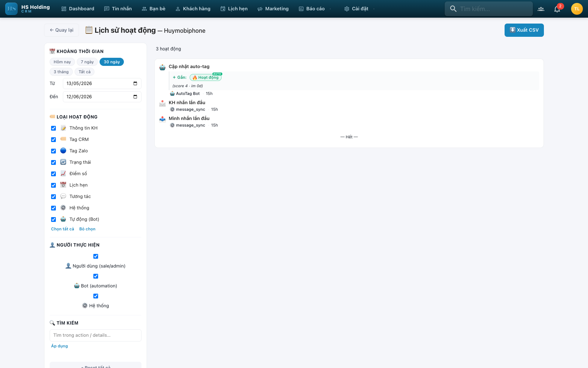Viewport: 588px width, 368px height.
Task: Disable the Tương tác checkbox
Action: (53, 197)
